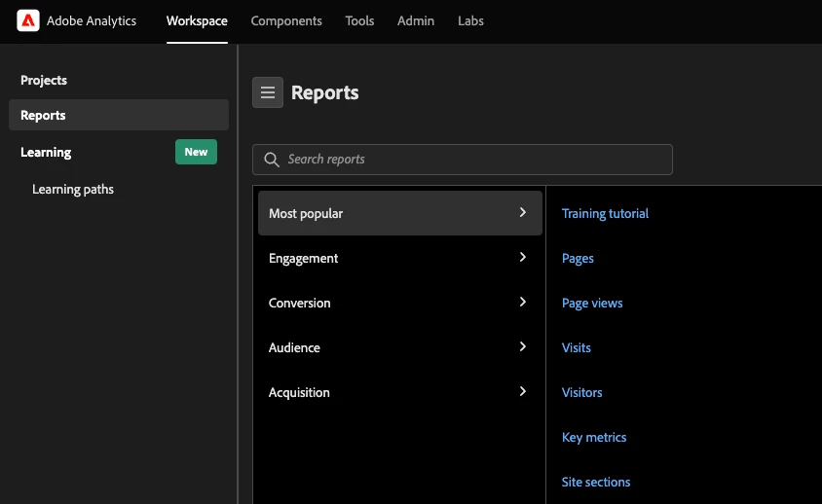Open the Pages report
822x504 pixels.
click(578, 258)
